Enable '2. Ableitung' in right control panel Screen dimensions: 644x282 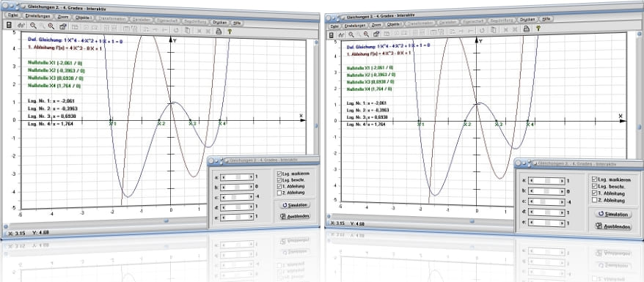[x=594, y=200]
